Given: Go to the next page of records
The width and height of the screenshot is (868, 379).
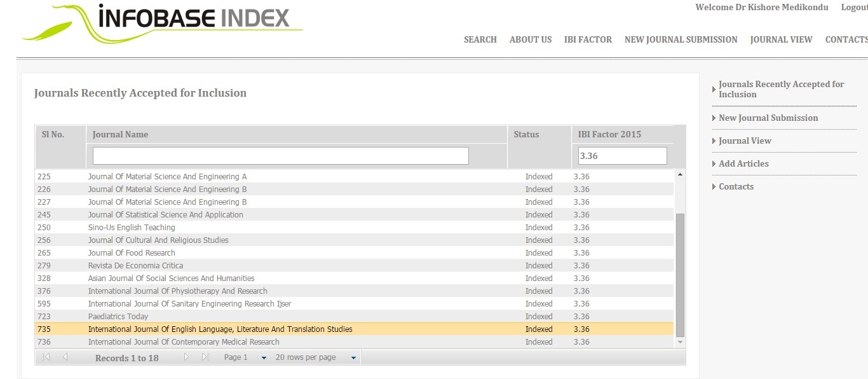Looking at the screenshot, I should 186,357.
